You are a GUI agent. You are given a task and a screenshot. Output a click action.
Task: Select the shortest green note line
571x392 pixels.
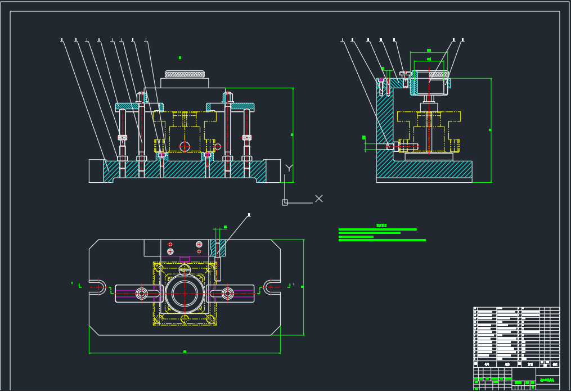[356, 237]
